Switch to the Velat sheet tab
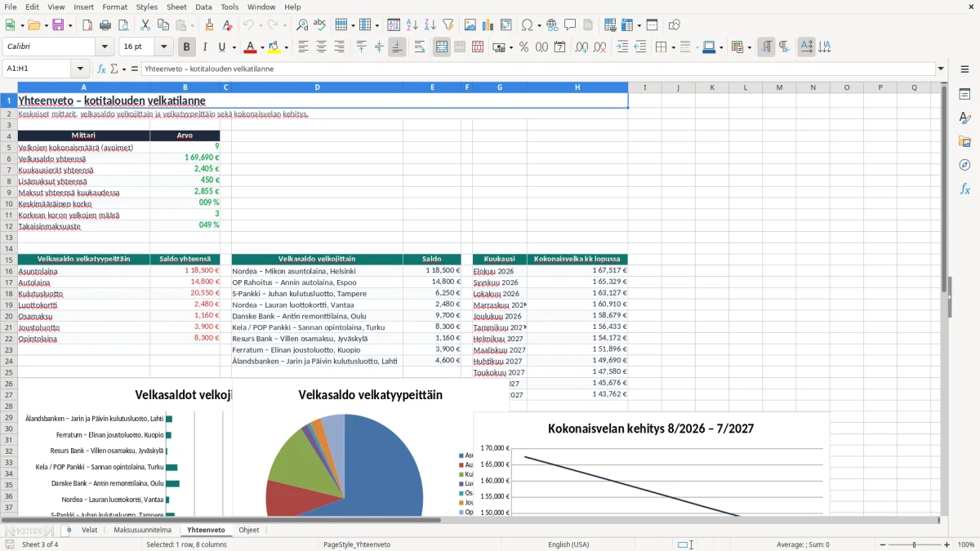The width and height of the screenshot is (980, 551). click(x=89, y=530)
